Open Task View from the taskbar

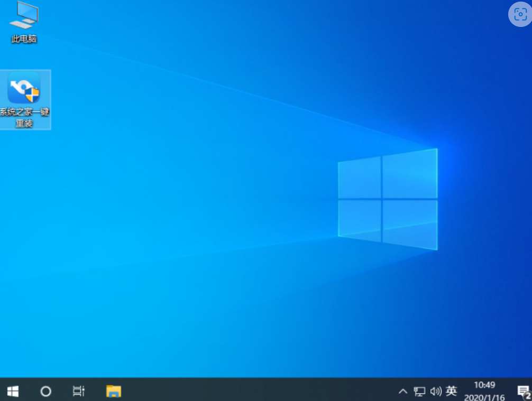point(78,391)
